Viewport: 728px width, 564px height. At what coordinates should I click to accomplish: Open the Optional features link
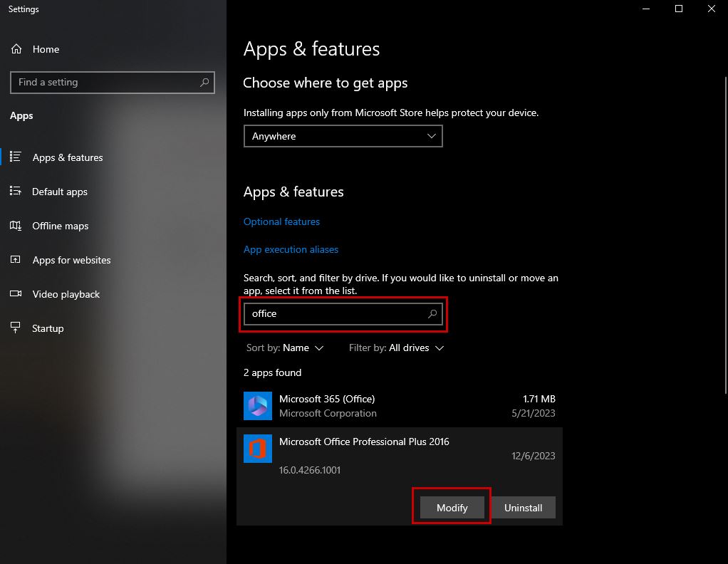point(282,221)
